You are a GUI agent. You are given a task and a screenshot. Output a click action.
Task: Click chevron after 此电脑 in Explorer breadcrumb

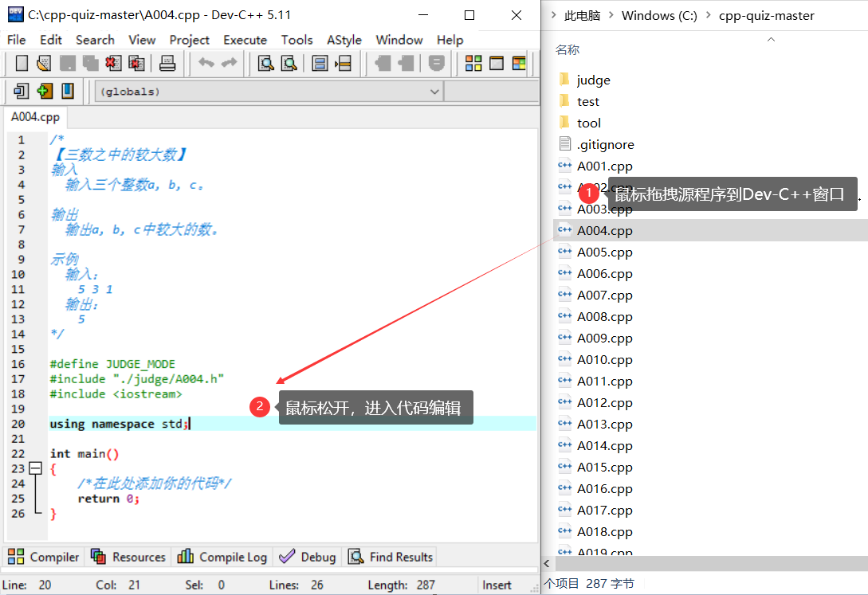(611, 15)
